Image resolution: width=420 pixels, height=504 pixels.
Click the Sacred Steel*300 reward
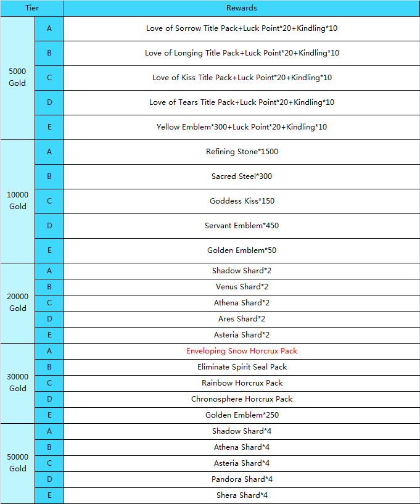point(242,176)
